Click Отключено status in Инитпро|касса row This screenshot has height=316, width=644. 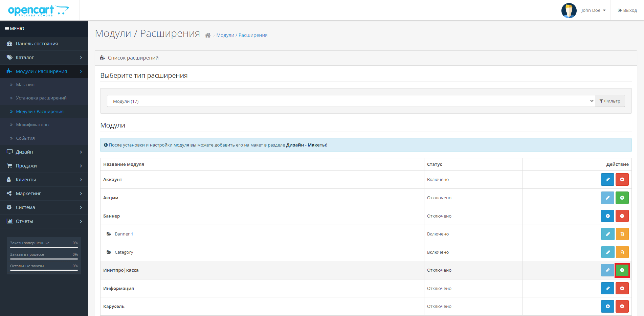439,270
